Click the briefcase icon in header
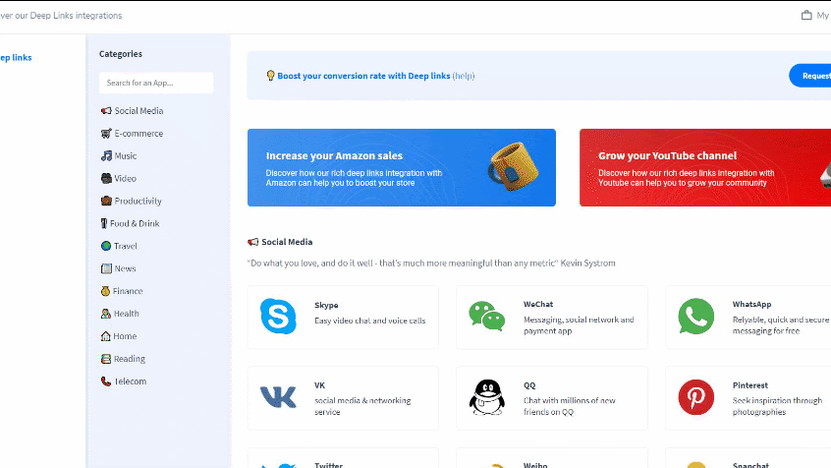 coord(807,15)
